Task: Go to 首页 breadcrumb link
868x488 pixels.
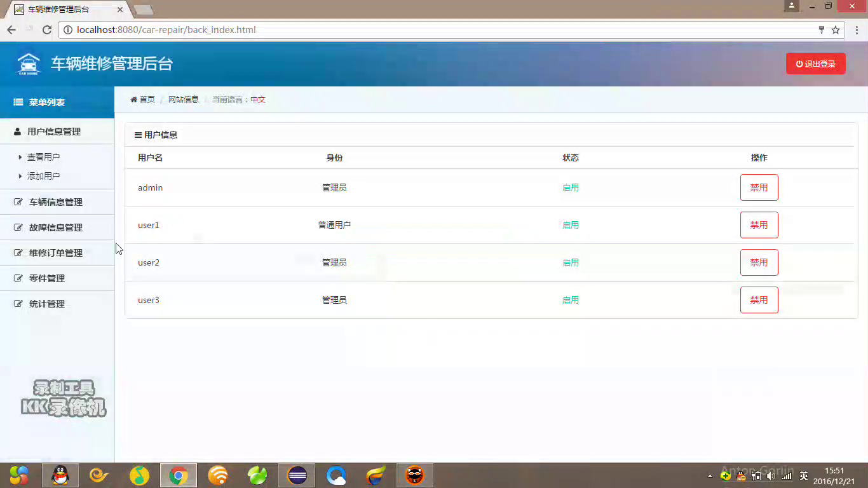Action: pyautogui.click(x=147, y=100)
